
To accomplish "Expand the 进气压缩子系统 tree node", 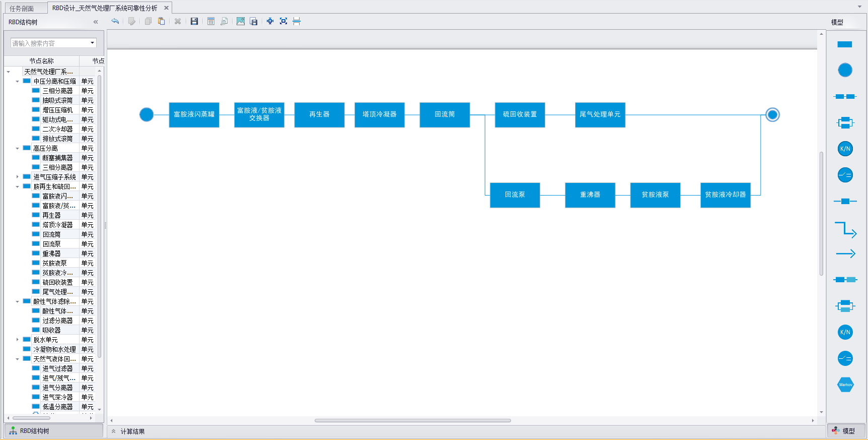I will [x=18, y=177].
